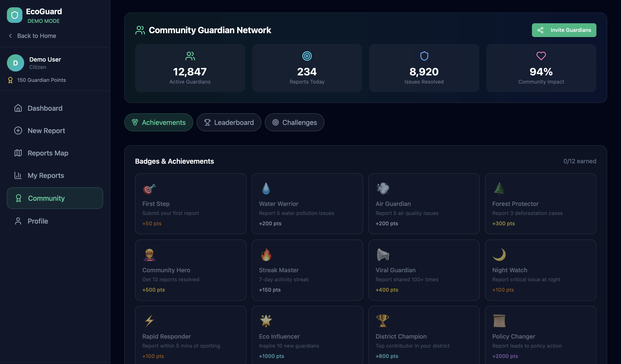Open Dashboard from the sidebar
Viewport: 621px width, 364px height.
tap(45, 108)
